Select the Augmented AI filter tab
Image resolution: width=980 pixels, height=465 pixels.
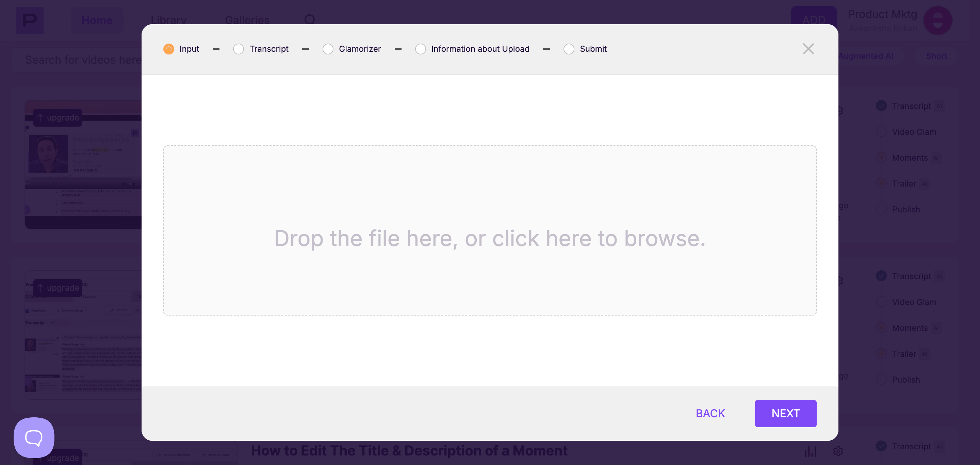tap(865, 56)
